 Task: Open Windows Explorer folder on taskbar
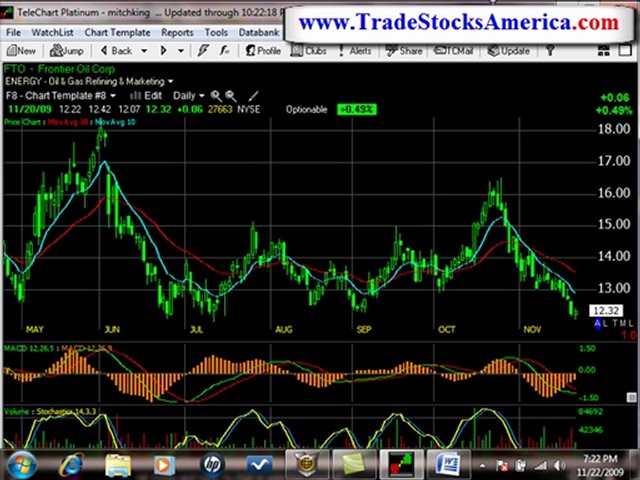118,465
